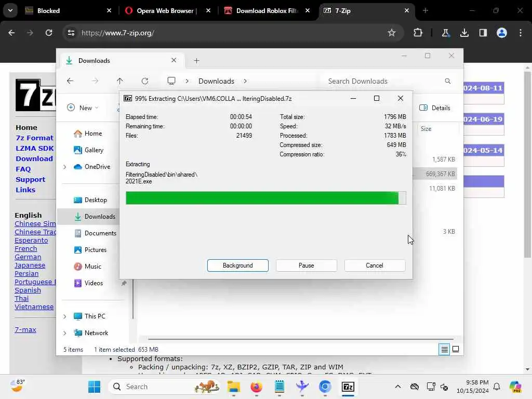Open the German language link
The height and width of the screenshot is (399, 532).
[x=28, y=257]
